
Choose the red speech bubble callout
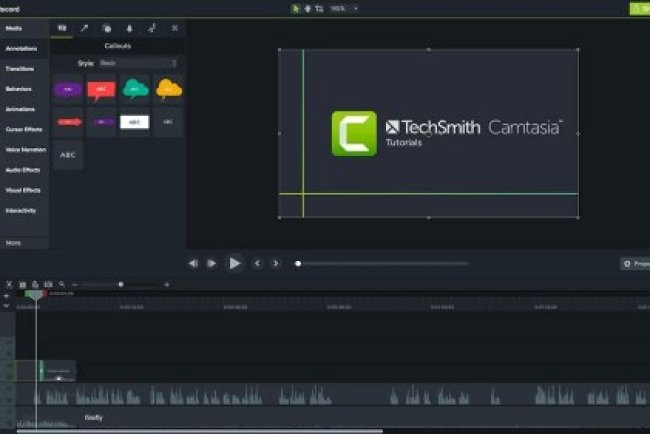101,90
